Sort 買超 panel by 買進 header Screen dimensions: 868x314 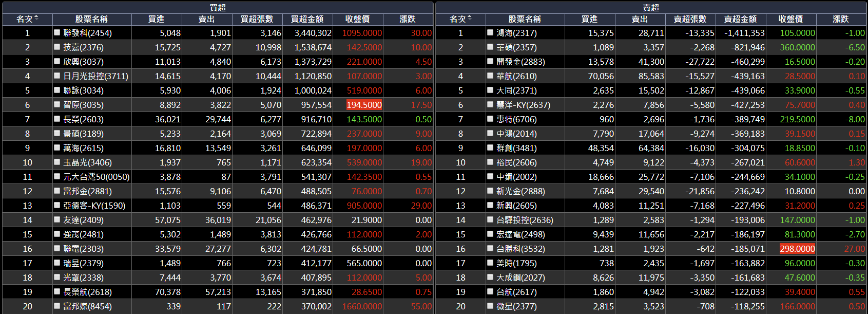point(157,19)
